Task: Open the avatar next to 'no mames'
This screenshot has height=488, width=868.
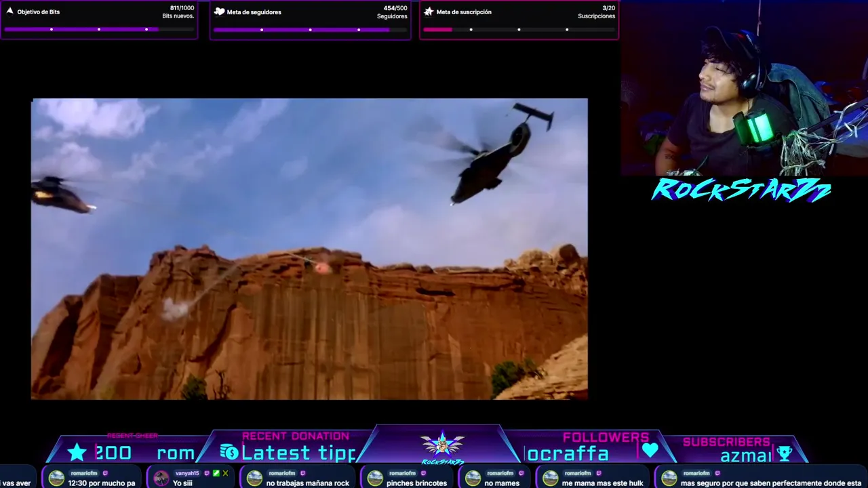Action: click(473, 479)
